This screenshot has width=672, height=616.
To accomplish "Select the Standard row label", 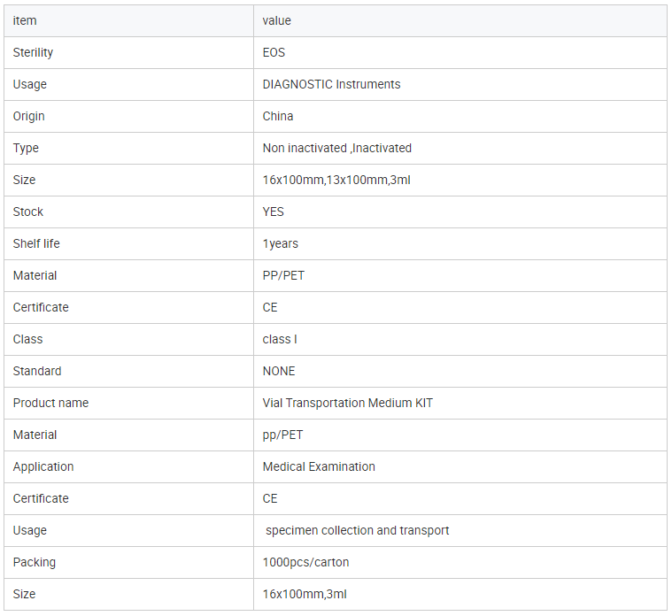I will coord(37,371).
